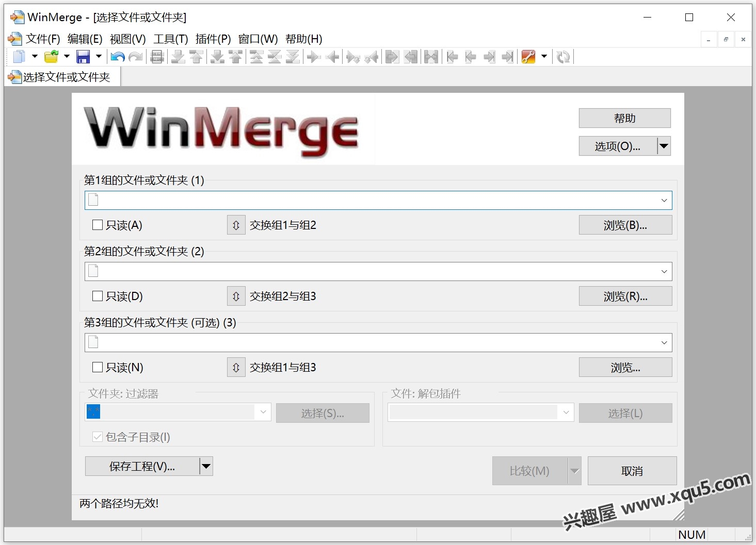Click swap icon beside 交换组2与组3

pyautogui.click(x=236, y=296)
